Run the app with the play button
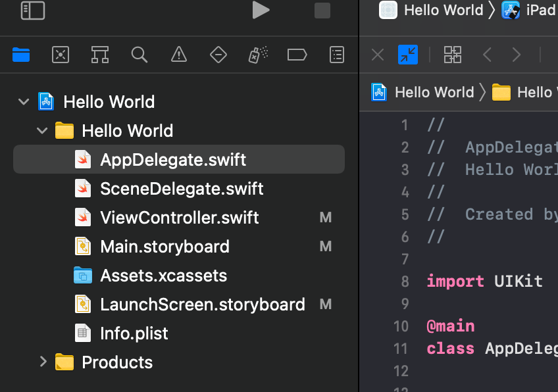 click(261, 11)
